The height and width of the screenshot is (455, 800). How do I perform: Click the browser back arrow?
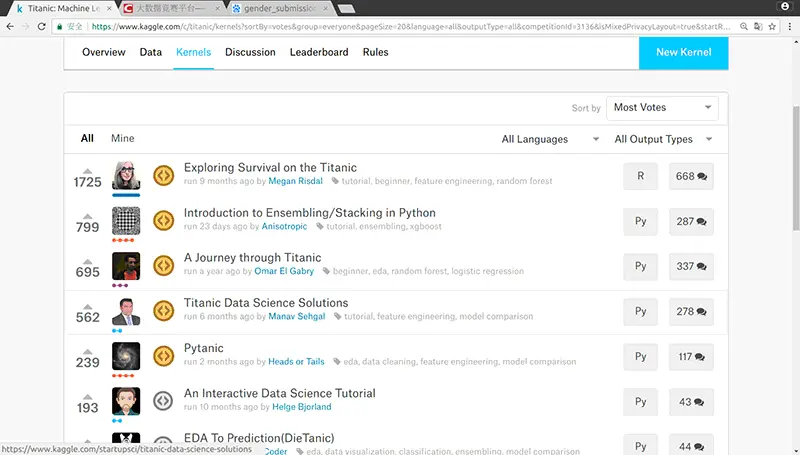[10, 27]
